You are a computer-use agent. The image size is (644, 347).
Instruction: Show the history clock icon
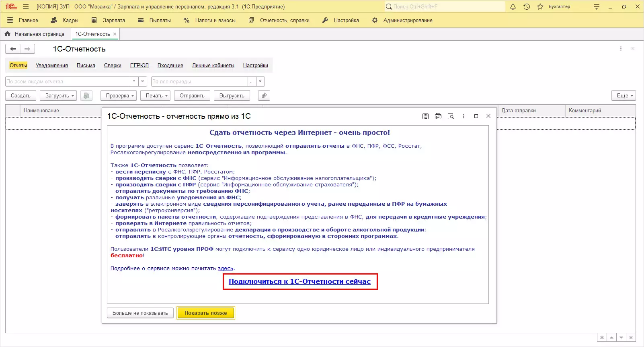click(x=527, y=7)
